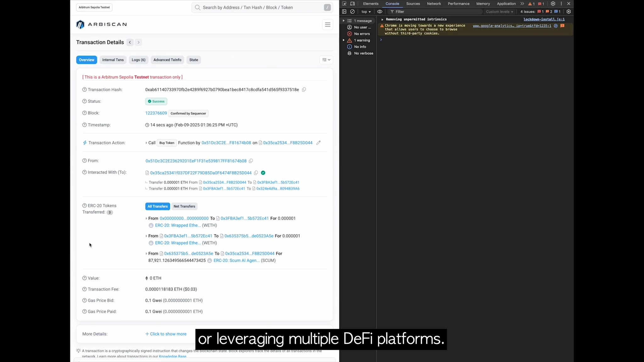Click the DevTools inspect element icon

pos(344,4)
